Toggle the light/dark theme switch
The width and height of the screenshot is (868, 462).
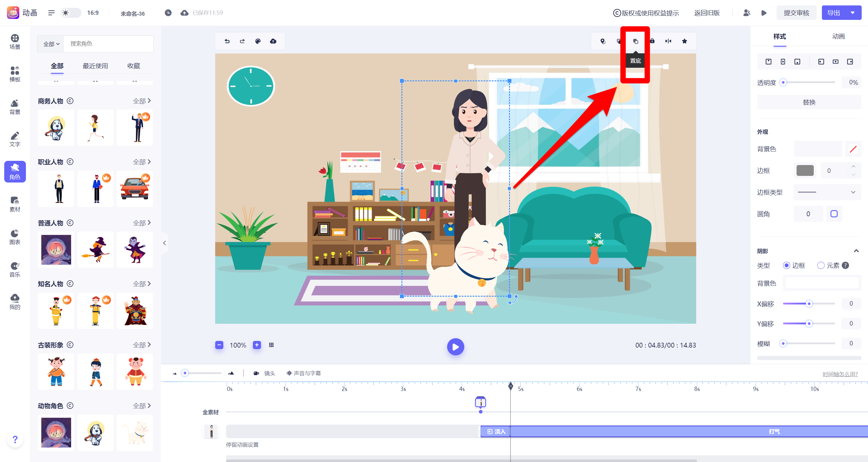coord(71,13)
